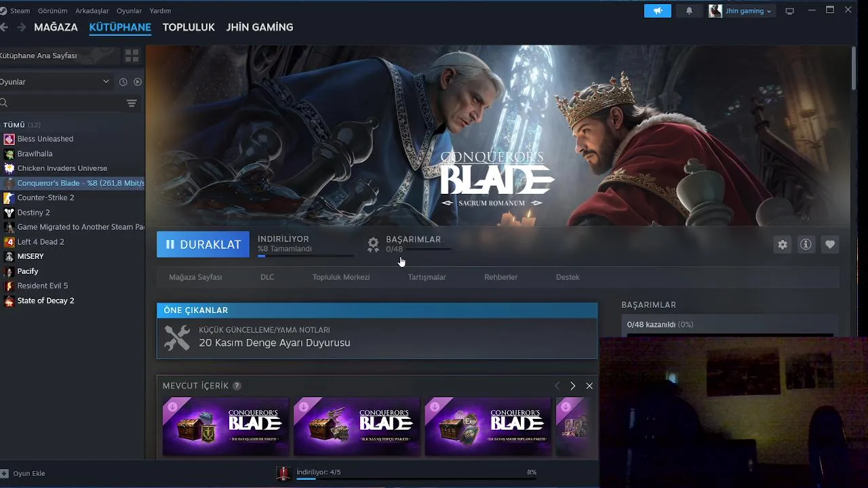Open the Arkadaşlar menu

[92, 11]
